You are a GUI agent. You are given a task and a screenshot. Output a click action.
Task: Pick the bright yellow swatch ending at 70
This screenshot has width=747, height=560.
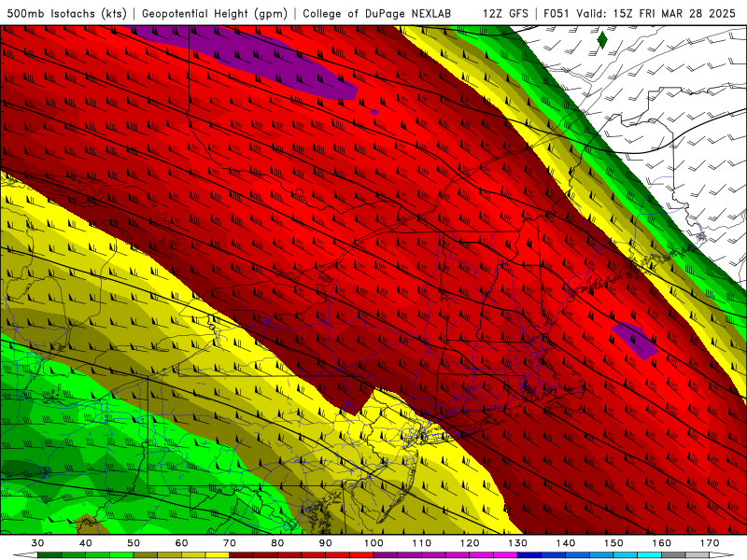pyautogui.click(x=218, y=555)
